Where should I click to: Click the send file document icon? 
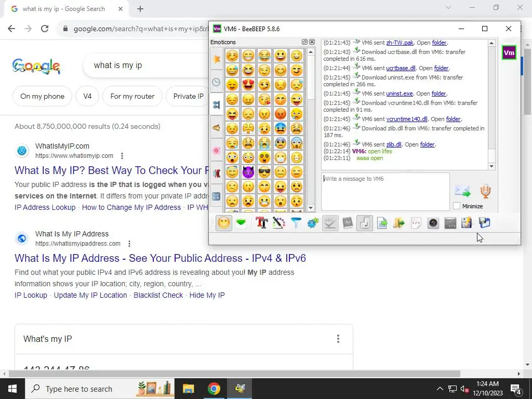point(382,223)
